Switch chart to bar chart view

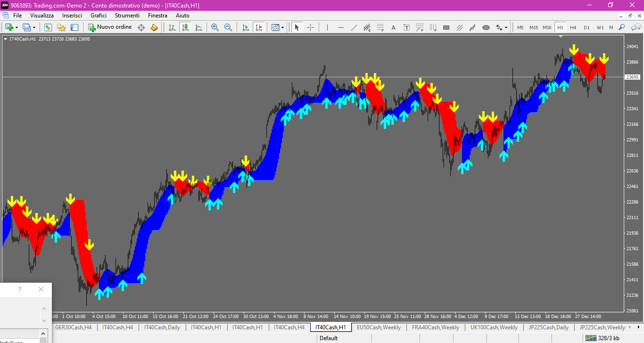coord(172,27)
